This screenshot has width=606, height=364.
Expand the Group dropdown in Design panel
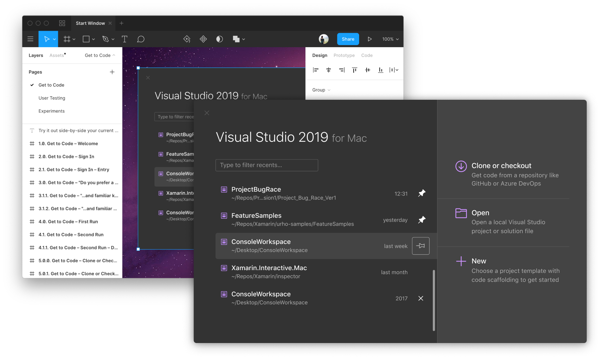pos(320,90)
